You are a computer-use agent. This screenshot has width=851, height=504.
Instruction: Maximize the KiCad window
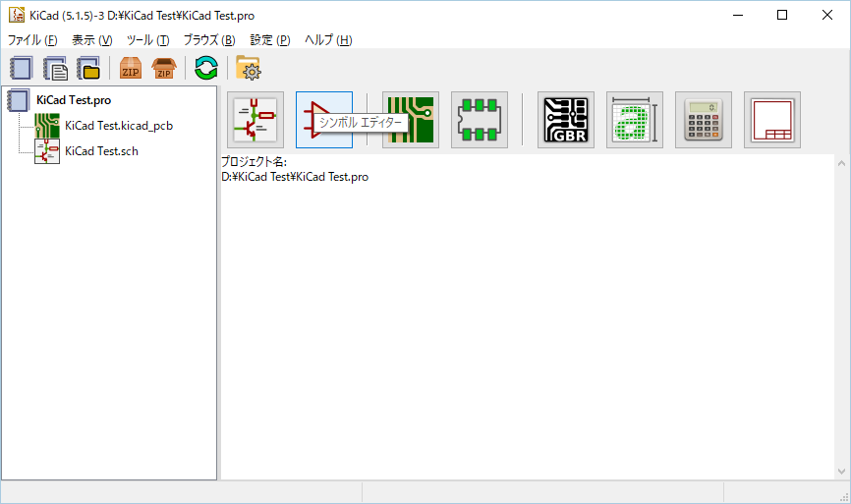[782, 15]
